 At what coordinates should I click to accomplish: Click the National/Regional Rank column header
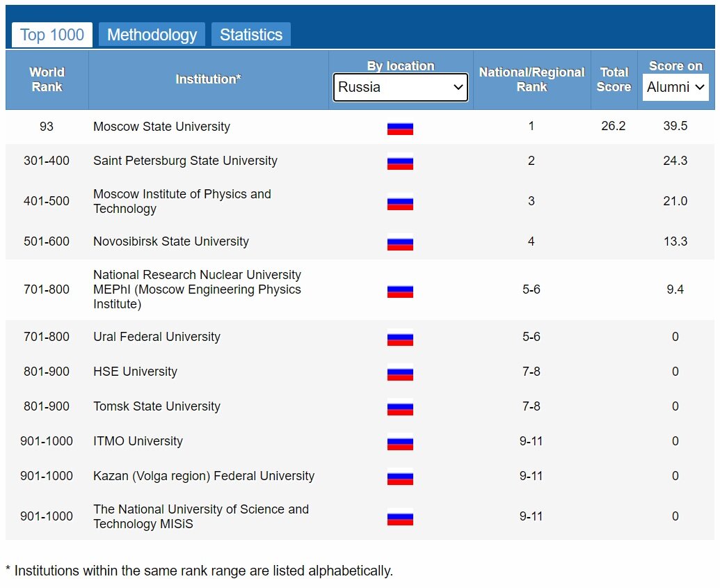tap(531, 79)
